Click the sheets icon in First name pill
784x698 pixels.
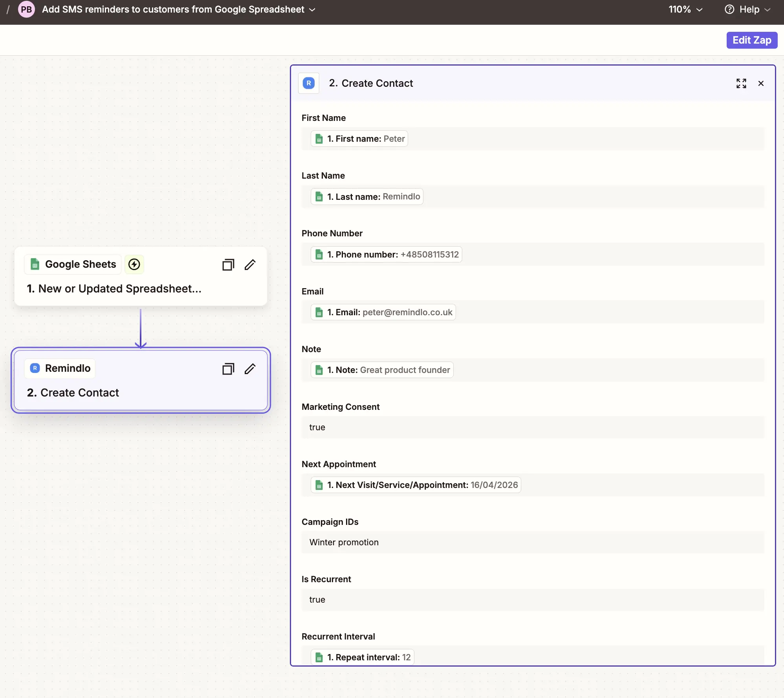point(319,139)
